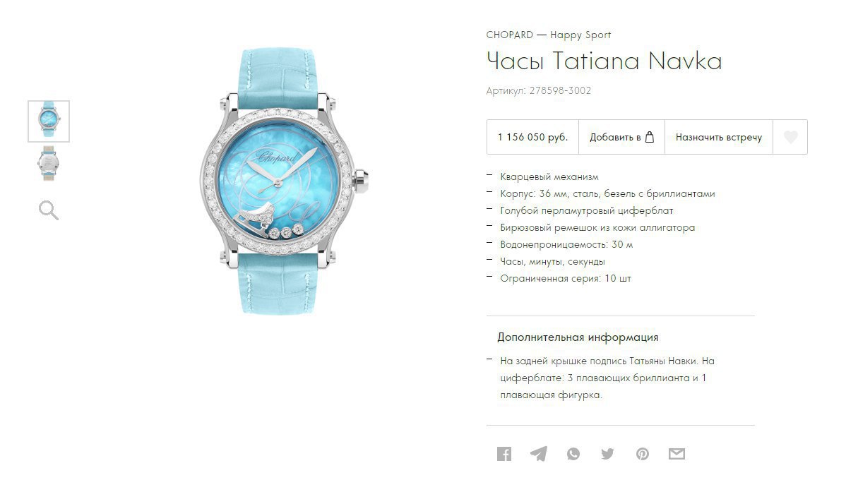
Task: Send the product by email envelope icon
Action: (677, 454)
